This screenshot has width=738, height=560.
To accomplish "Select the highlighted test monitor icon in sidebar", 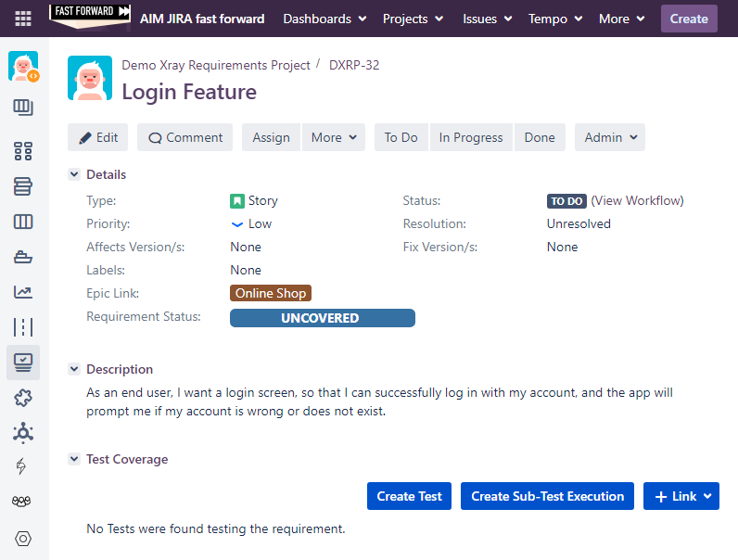I will pos(23,363).
